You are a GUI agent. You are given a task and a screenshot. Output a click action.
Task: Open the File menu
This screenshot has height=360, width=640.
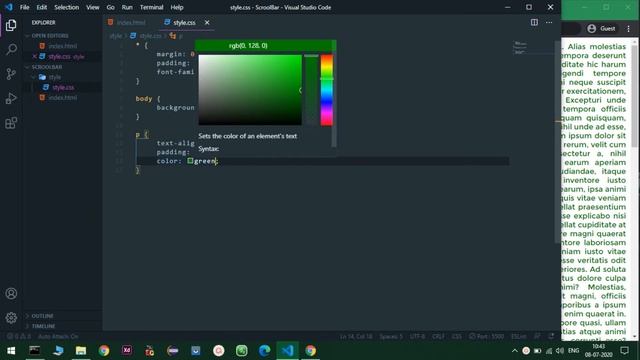tap(24, 7)
